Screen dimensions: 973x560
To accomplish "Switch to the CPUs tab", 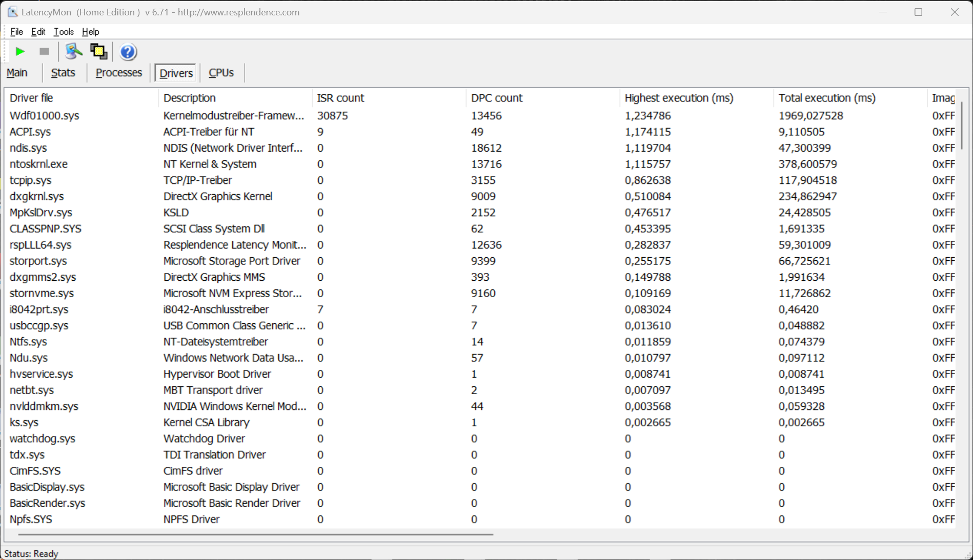I will [221, 73].
